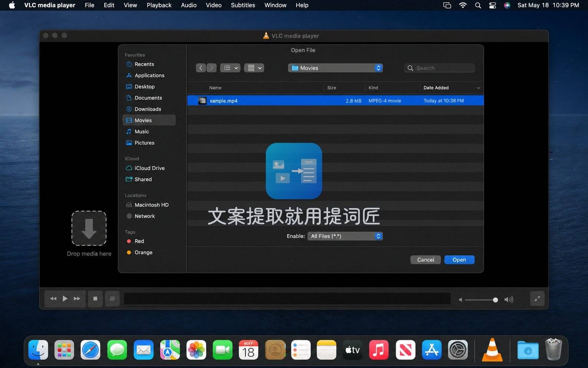Screen dimensions: 588x368
Task: Click the stop playback button
Action: pos(95,299)
